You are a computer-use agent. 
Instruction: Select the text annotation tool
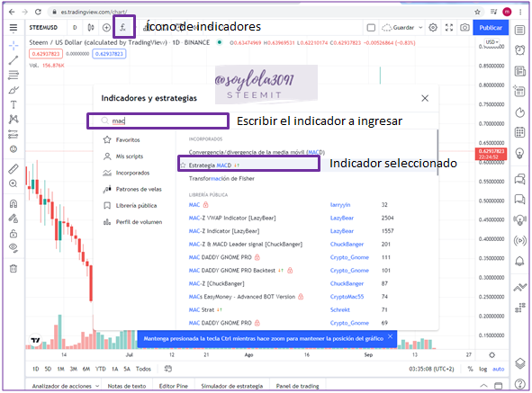tap(14, 105)
